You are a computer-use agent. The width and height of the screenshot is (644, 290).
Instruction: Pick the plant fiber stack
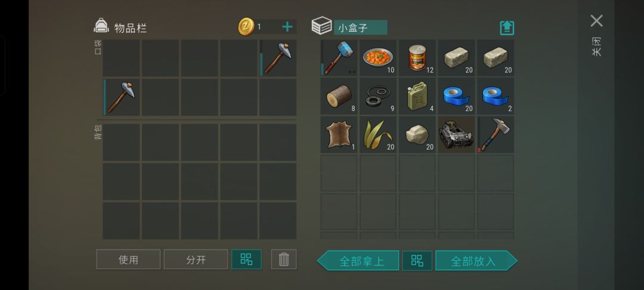coord(378,135)
